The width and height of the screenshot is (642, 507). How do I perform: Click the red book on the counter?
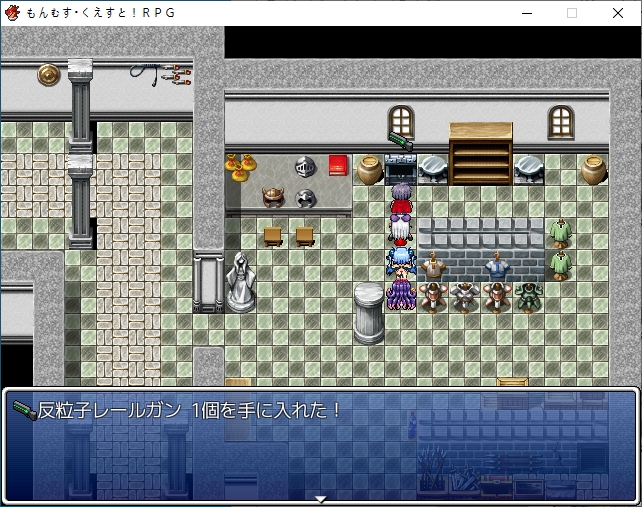coord(338,165)
